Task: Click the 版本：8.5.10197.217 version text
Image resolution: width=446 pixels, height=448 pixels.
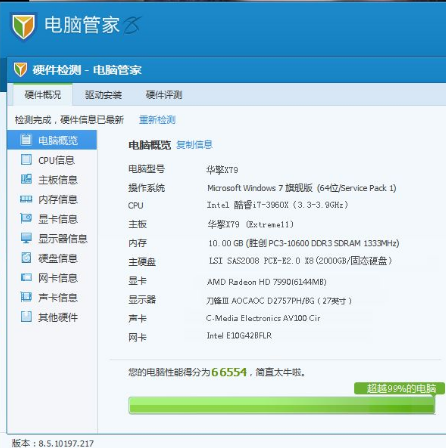Action: (x=53, y=443)
